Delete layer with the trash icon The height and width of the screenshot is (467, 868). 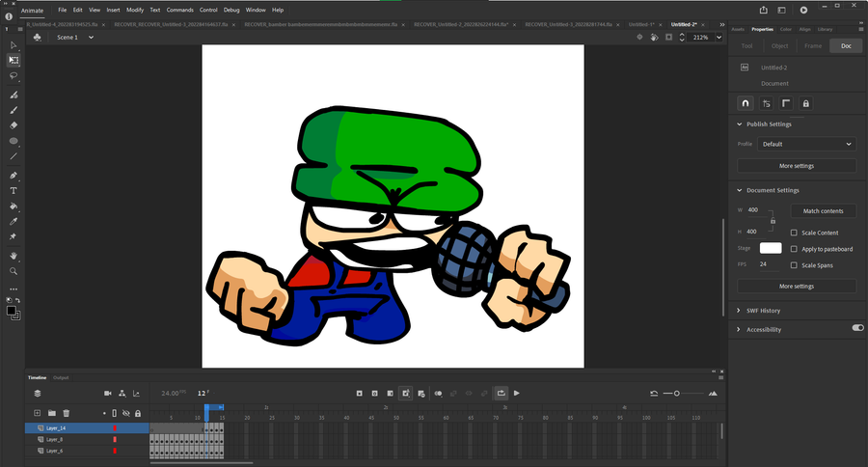(67, 413)
